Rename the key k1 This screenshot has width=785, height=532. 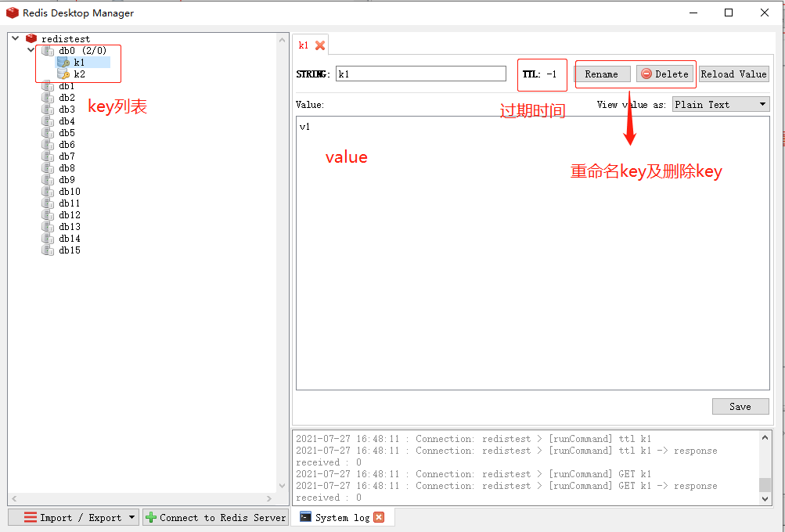pyautogui.click(x=602, y=74)
